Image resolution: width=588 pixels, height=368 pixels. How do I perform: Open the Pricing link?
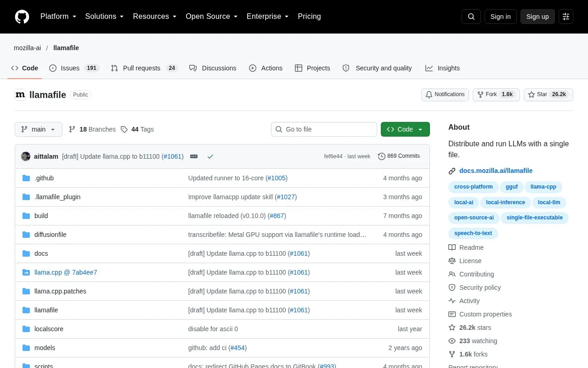(x=309, y=17)
